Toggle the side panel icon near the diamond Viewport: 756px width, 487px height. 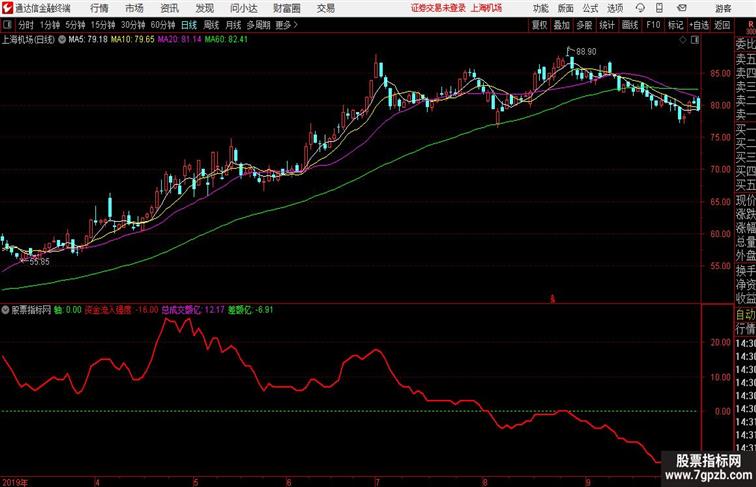coord(695,40)
